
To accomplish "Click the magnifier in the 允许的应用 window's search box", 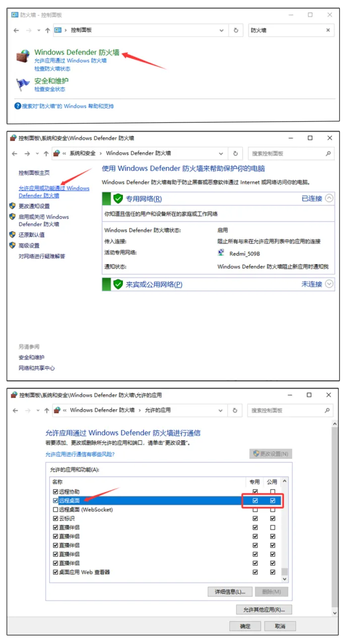I will [328, 411].
